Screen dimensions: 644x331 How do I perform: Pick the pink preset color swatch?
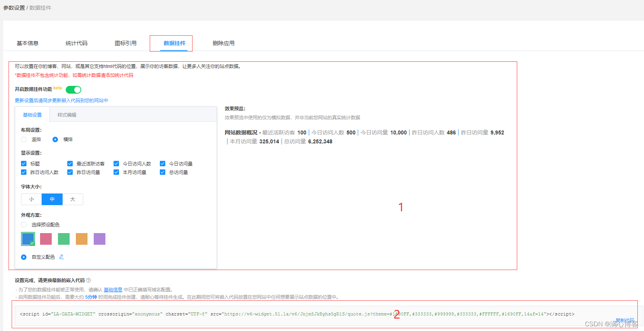46,239
